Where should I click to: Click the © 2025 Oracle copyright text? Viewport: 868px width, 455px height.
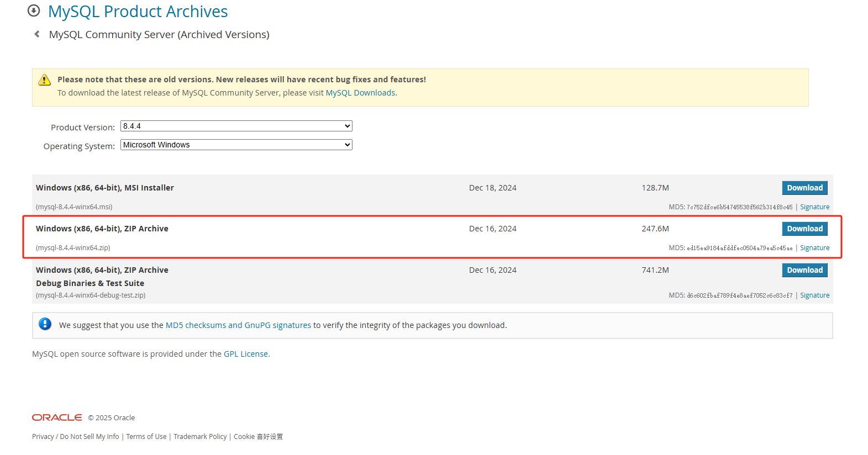[112, 418]
